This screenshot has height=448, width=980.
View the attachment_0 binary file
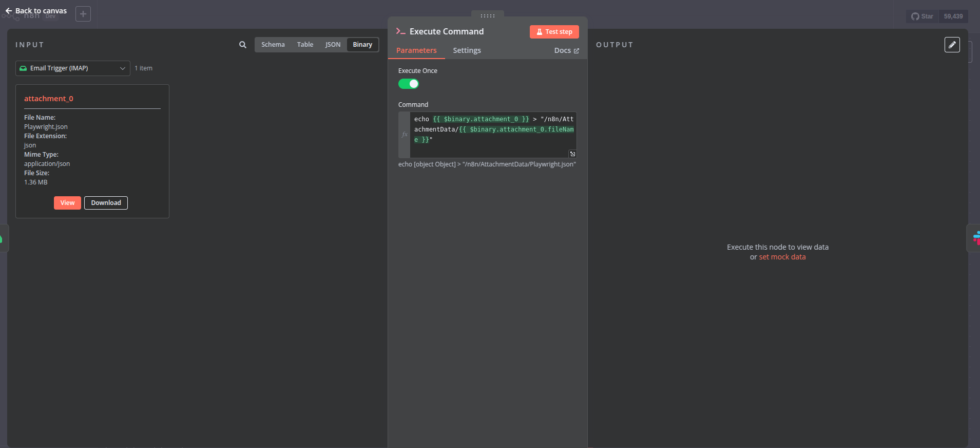pyautogui.click(x=67, y=203)
